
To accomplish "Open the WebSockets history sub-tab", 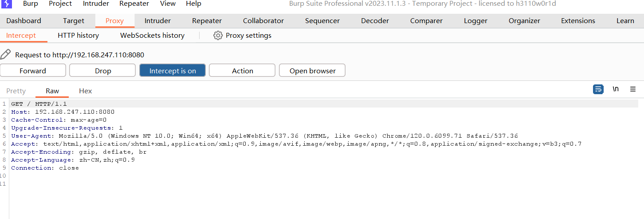I will click(x=152, y=36).
